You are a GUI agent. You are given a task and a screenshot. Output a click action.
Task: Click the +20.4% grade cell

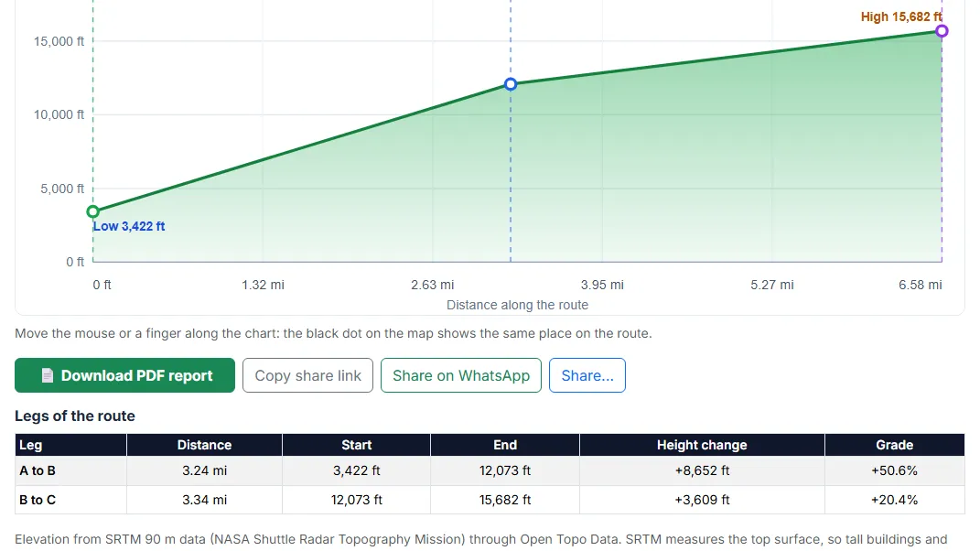pos(894,500)
